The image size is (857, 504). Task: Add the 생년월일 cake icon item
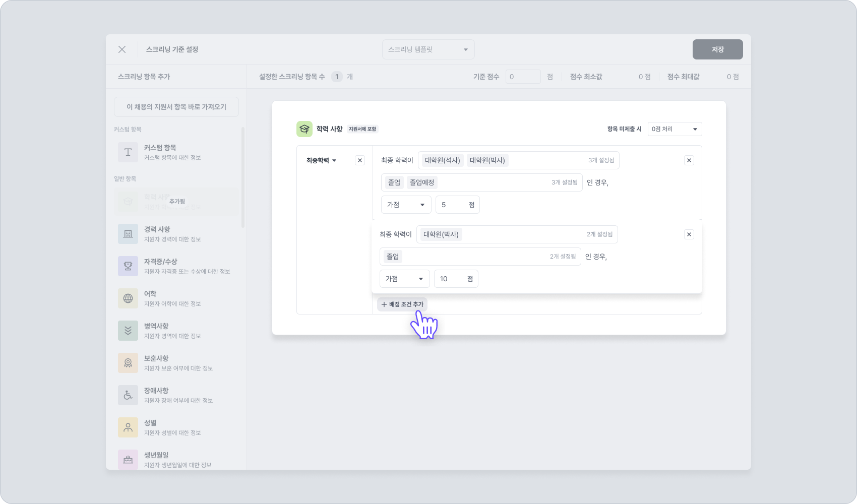point(128,460)
